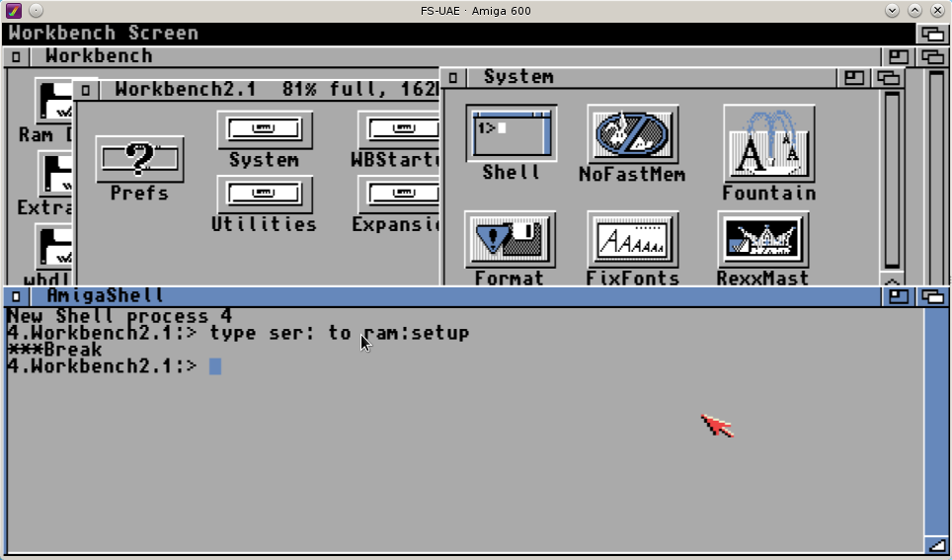Click the 'type ser: to ram:setup' command line
This screenshot has height=560, width=952.
[x=340, y=333]
